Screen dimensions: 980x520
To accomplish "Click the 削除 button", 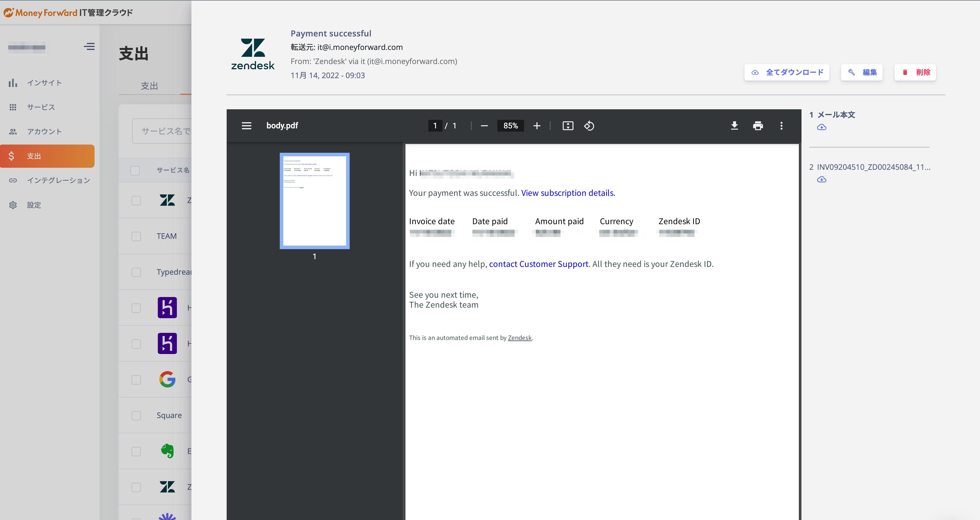I will coord(915,72).
